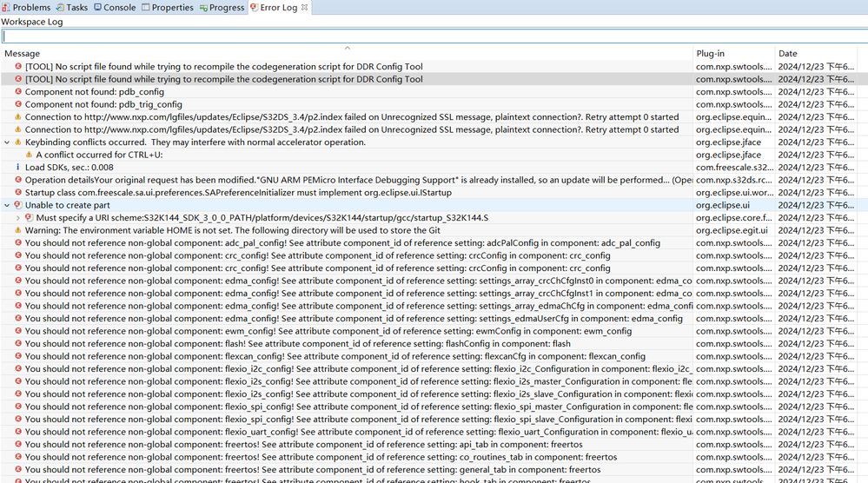Click warning icon of Keybinding conflicts occurred
Viewport: 868px width, 483px height.
tap(17, 142)
